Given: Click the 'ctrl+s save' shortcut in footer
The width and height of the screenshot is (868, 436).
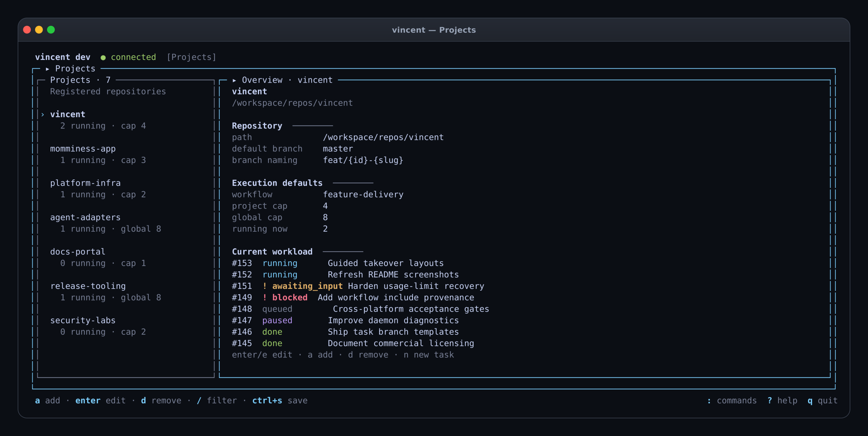Looking at the screenshot, I should [280, 401].
